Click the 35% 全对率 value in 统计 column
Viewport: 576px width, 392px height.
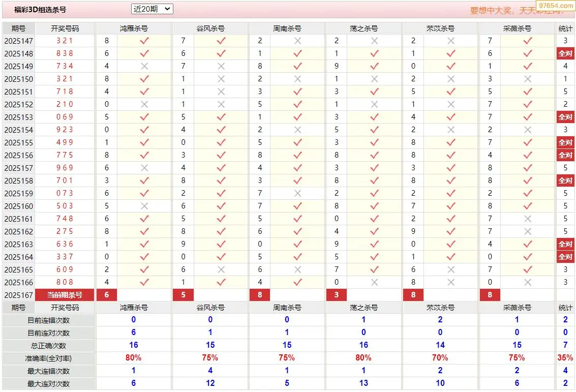(x=565, y=358)
